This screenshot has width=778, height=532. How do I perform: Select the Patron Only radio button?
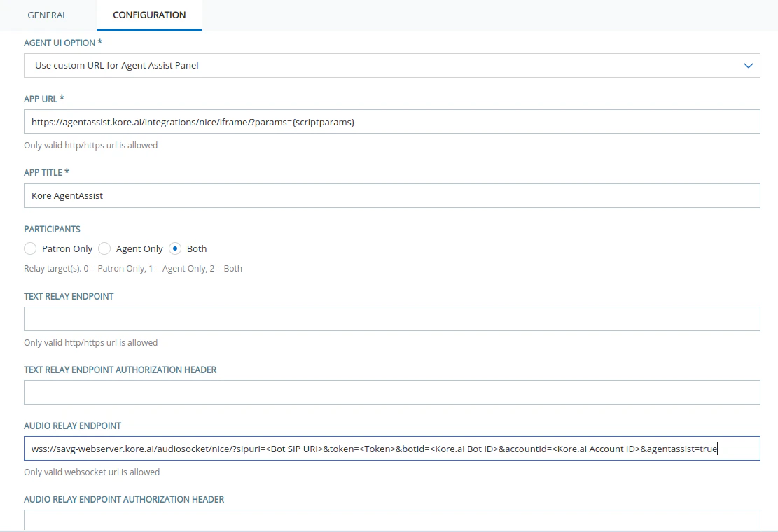click(x=30, y=248)
